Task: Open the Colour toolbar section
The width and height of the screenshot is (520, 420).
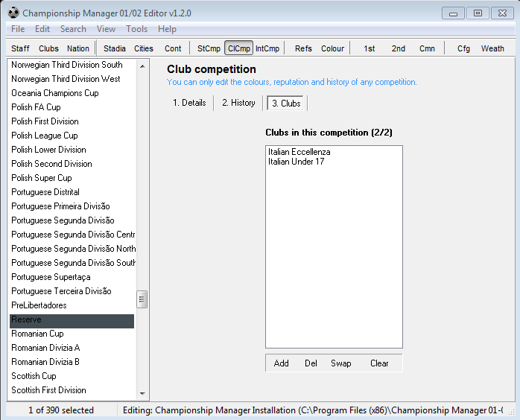Action: pos(332,48)
